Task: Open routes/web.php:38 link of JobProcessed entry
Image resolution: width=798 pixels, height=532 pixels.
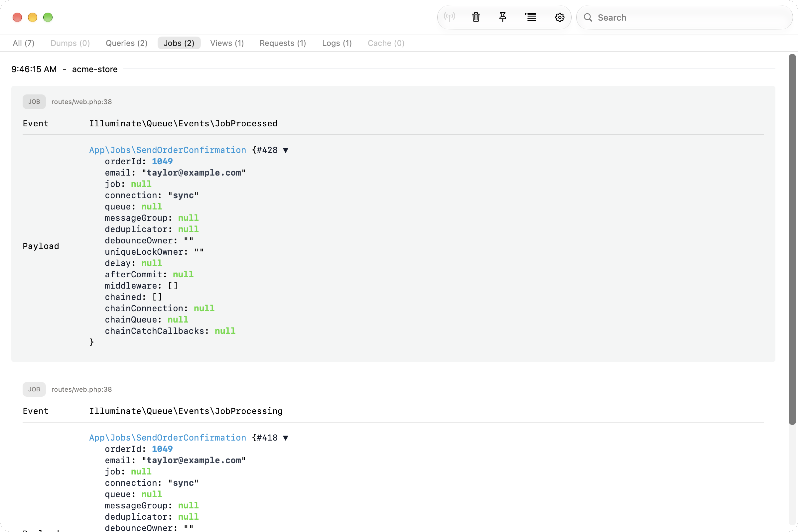Action: click(81, 102)
